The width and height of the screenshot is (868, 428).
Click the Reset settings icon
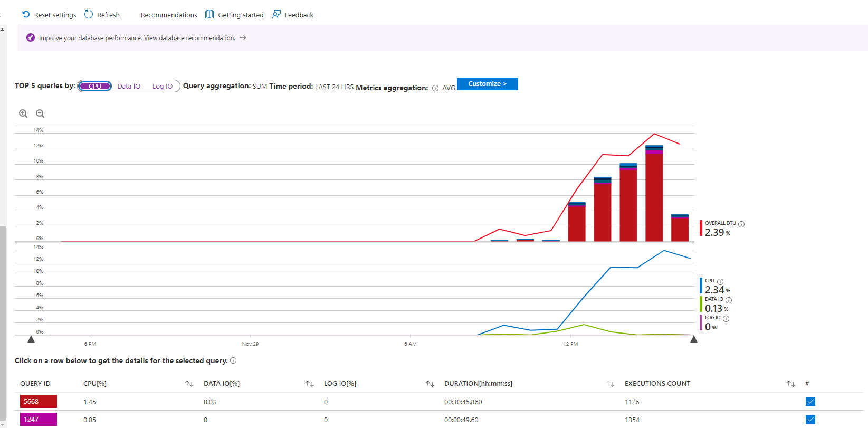tap(26, 15)
